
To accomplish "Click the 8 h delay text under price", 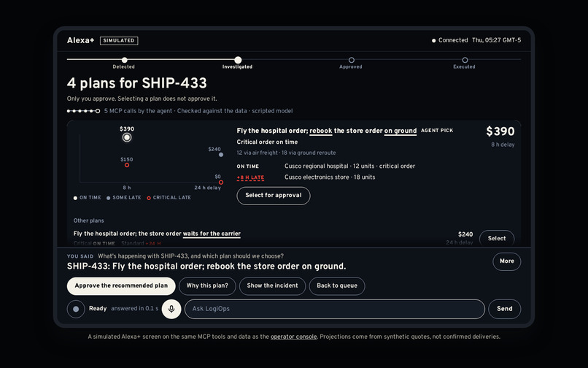I will pyautogui.click(x=503, y=145).
